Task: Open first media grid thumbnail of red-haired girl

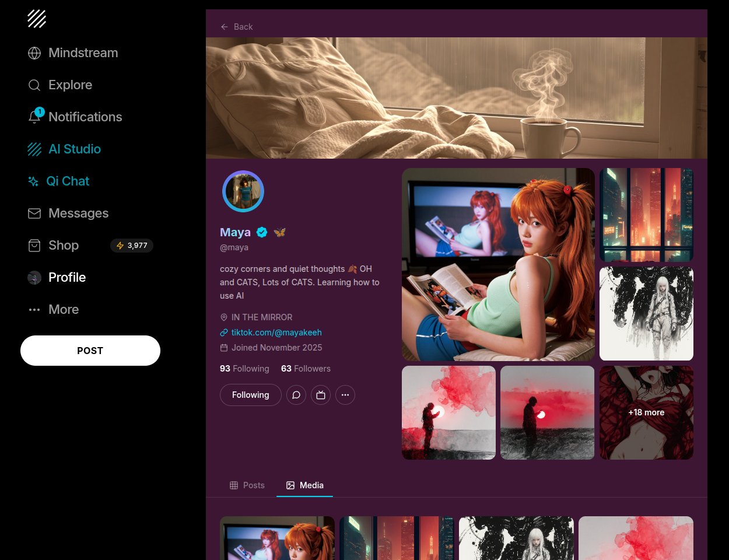Action: (x=277, y=538)
